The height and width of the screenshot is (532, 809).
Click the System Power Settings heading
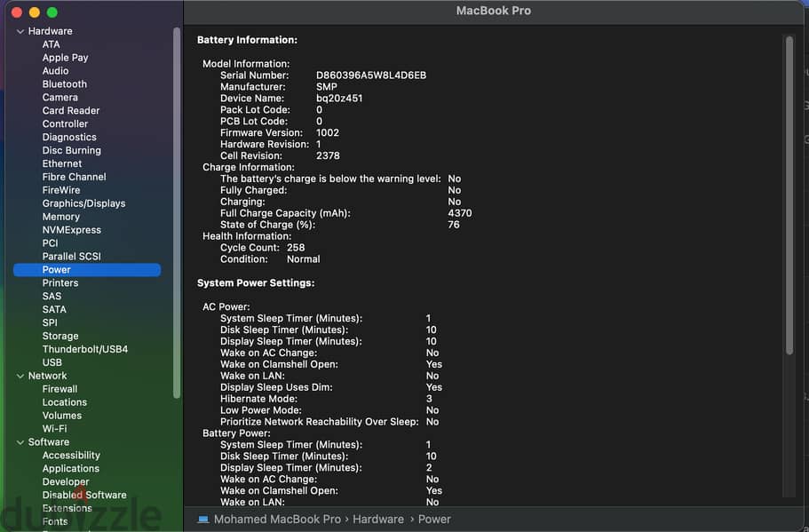pyautogui.click(x=256, y=283)
